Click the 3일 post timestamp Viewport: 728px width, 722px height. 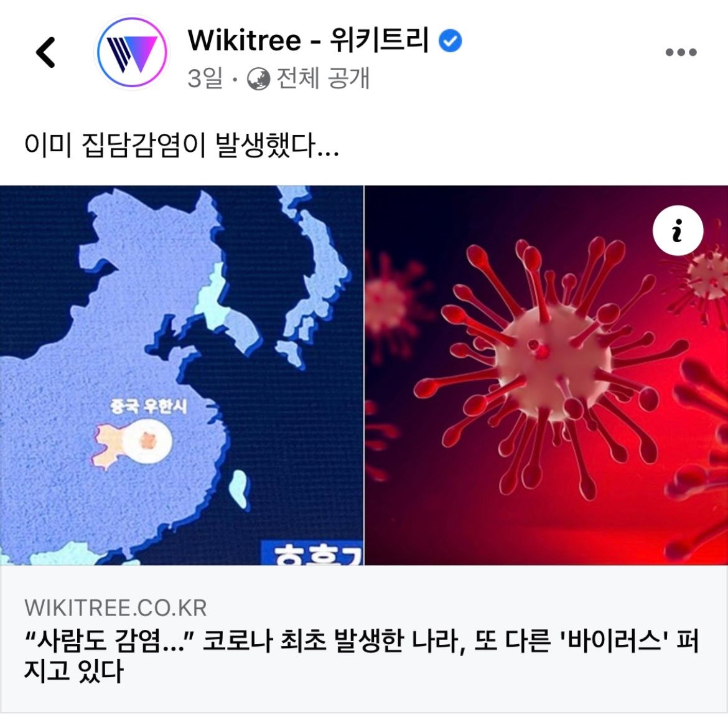pos(205,78)
